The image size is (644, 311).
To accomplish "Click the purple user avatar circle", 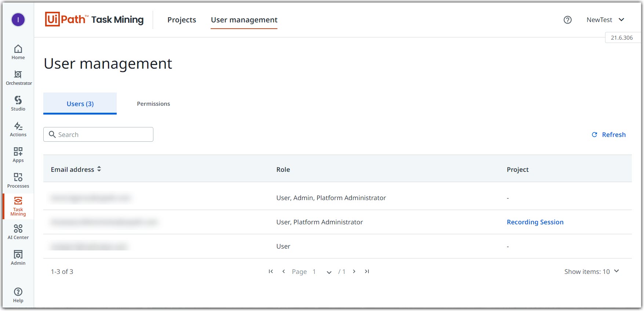I will point(18,19).
